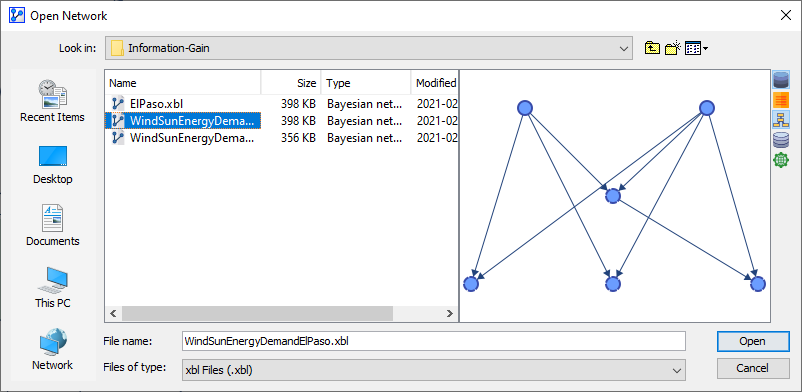Toggle the network structure preview icon
This screenshot has height=392, width=802.
781,120
